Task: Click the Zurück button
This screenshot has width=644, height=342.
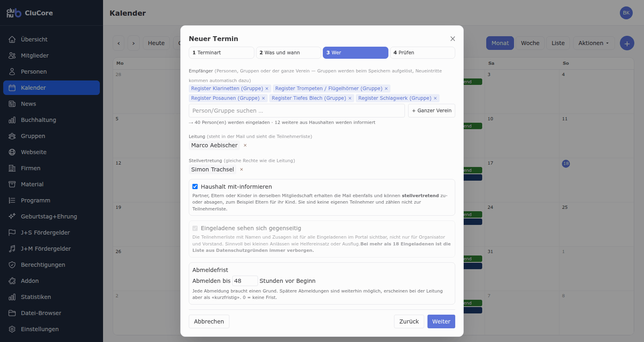Action: coord(409,321)
